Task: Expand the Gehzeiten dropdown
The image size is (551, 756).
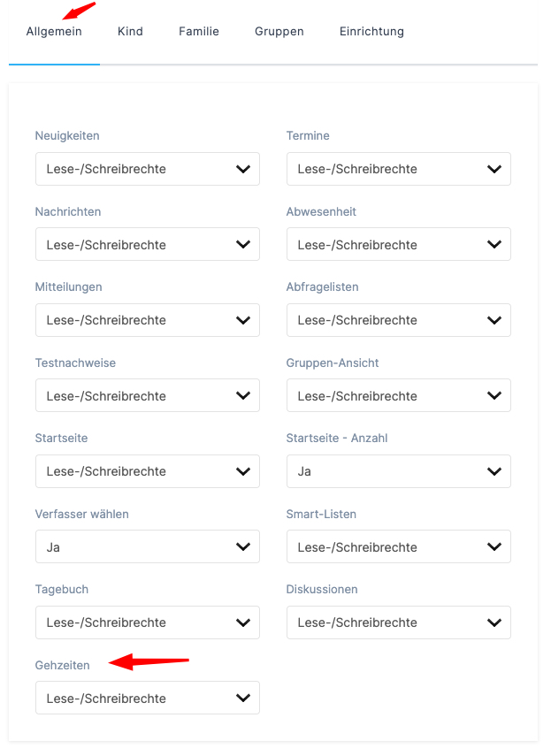Action: 148,699
